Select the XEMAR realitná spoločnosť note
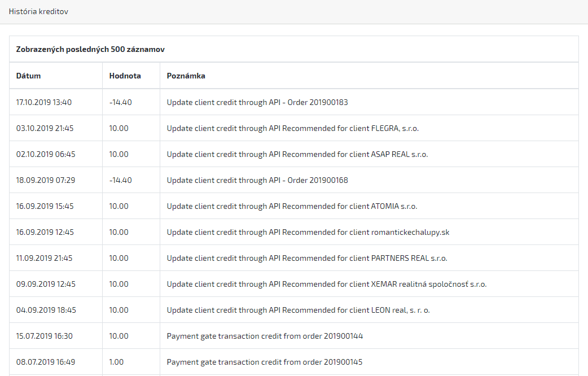 326,284
